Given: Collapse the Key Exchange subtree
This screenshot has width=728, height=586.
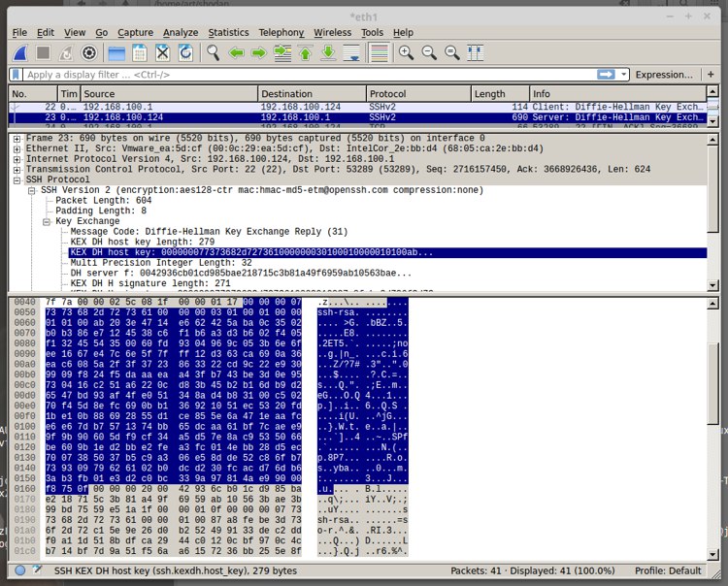Looking at the screenshot, I should click(47, 222).
